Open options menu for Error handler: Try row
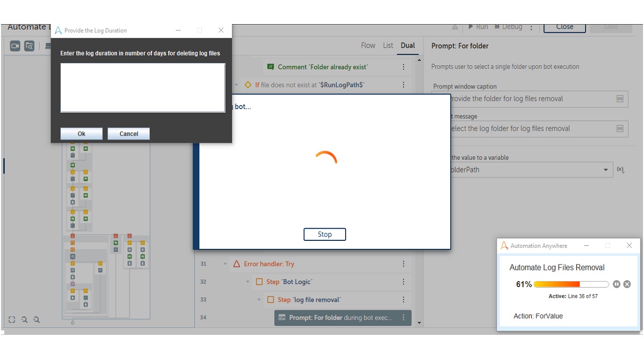 404,264
